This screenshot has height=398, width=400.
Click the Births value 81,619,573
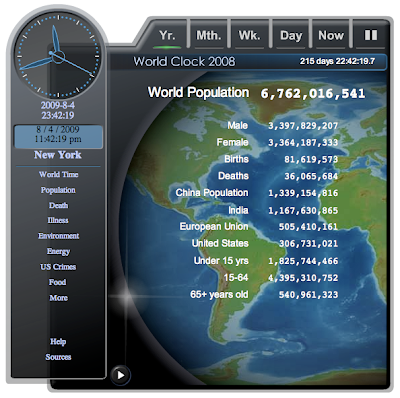pos(311,159)
